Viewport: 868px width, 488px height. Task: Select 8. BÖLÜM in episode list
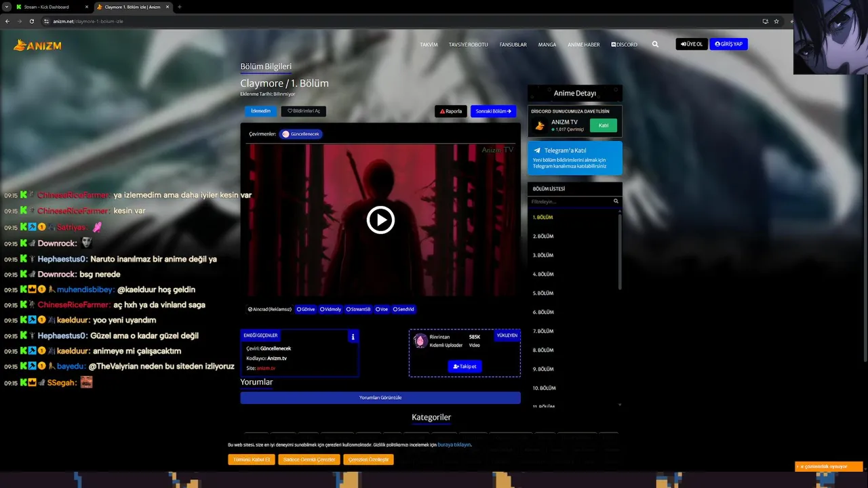pos(542,350)
